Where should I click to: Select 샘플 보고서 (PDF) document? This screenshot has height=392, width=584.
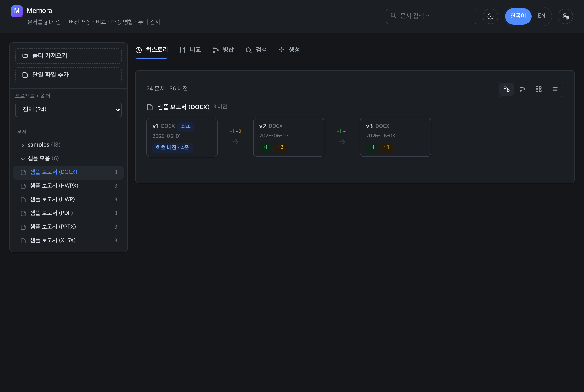[68, 213]
